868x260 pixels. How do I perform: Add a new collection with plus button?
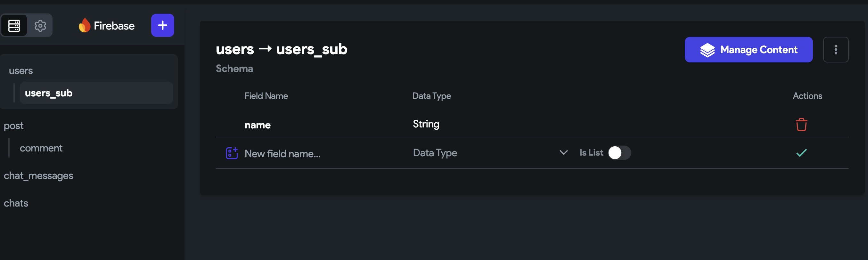point(162,25)
